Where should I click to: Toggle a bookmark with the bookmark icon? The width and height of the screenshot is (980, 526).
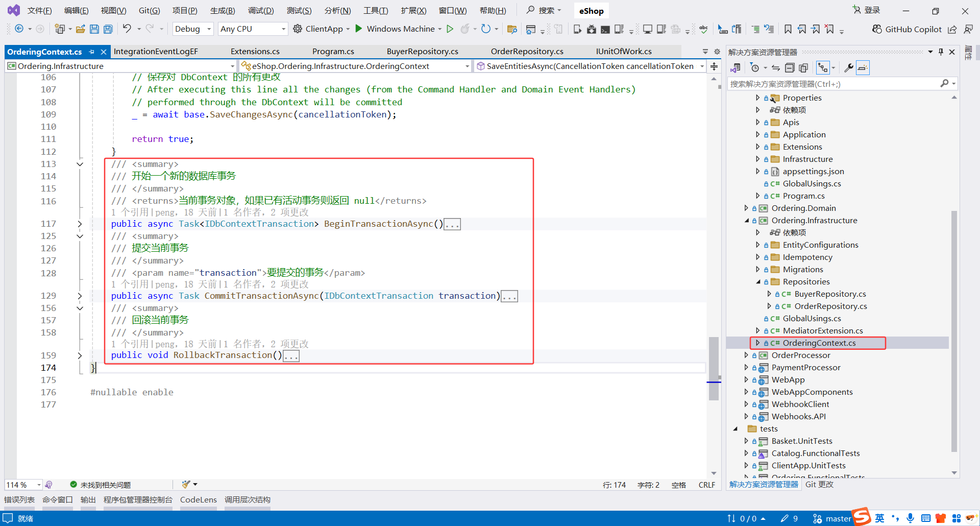[x=788, y=29]
